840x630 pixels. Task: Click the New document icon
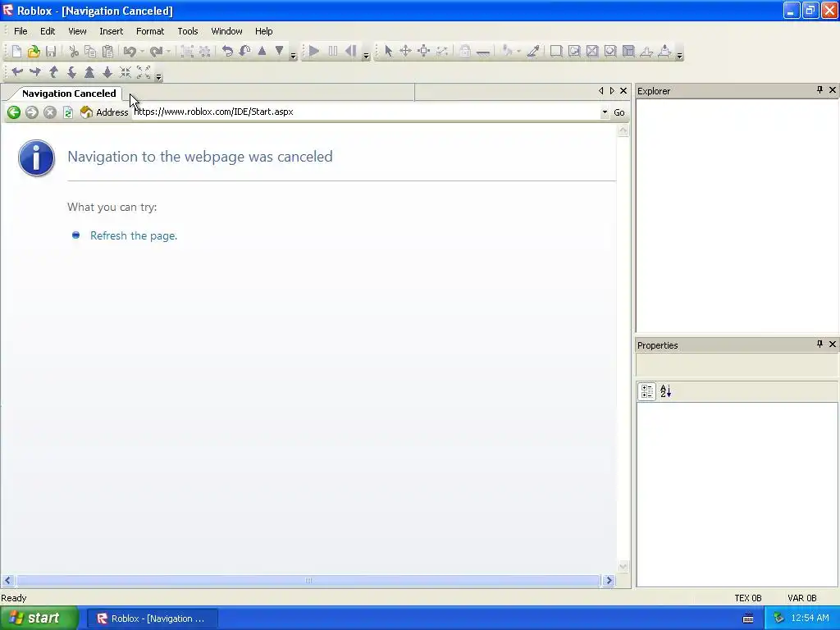point(16,52)
